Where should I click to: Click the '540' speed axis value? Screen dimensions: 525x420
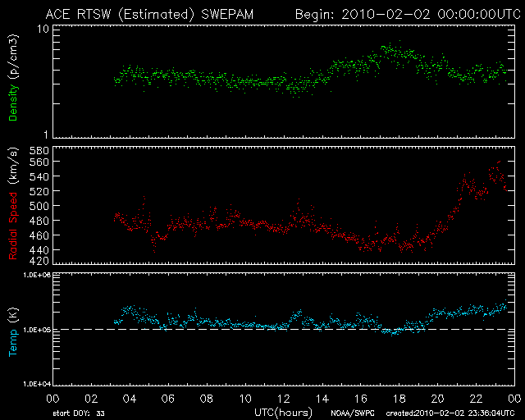tap(39, 176)
